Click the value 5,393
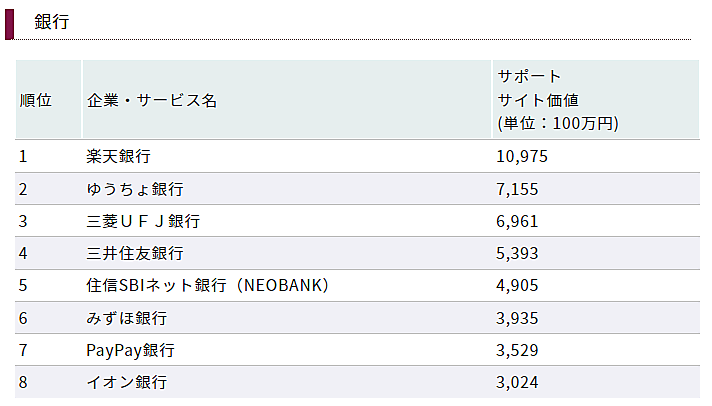This screenshot has width=712, height=406. tap(518, 253)
